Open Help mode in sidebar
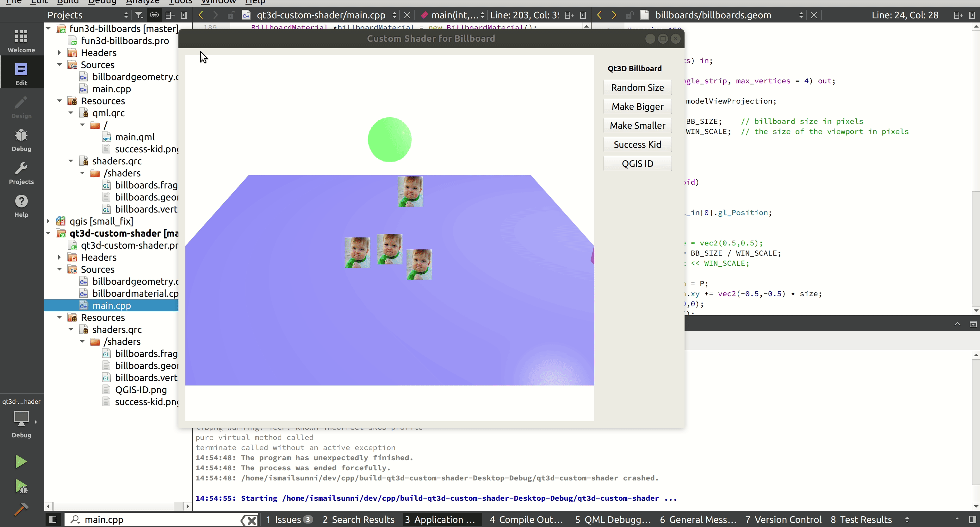The width and height of the screenshot is (980, 527). (21, 206)
